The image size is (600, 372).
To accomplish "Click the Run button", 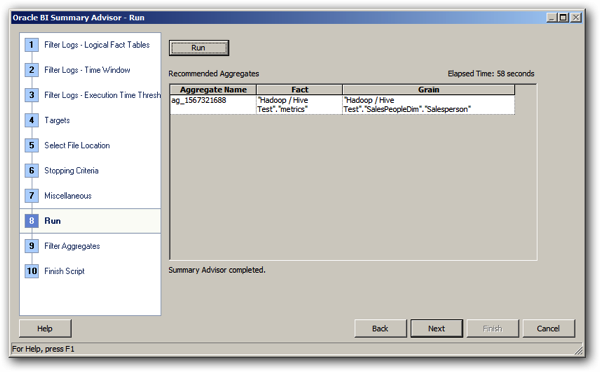I will pyautogui.click(x=199, y=48).
